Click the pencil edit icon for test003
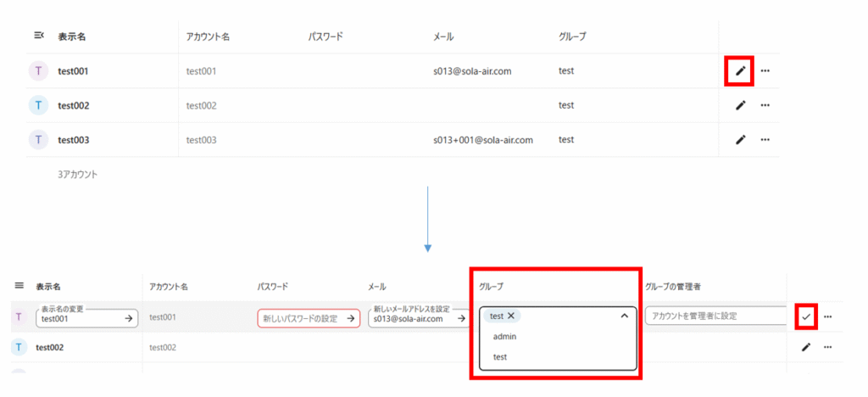 point(740,140)
